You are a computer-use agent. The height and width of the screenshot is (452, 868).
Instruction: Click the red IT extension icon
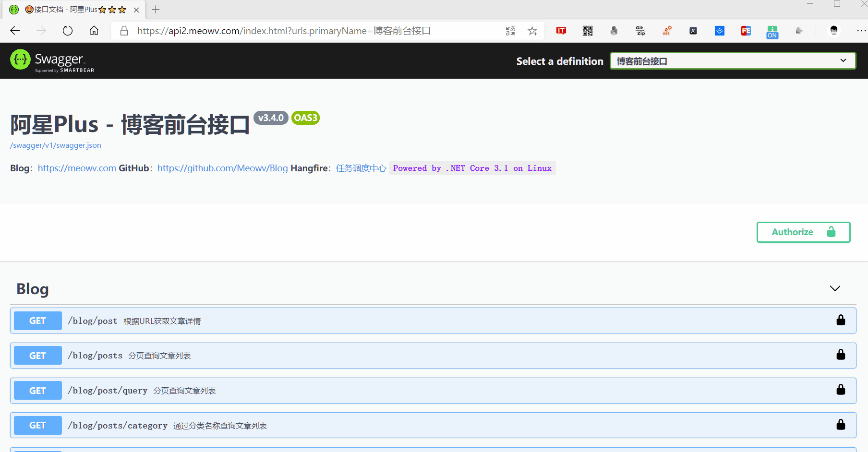561,31
